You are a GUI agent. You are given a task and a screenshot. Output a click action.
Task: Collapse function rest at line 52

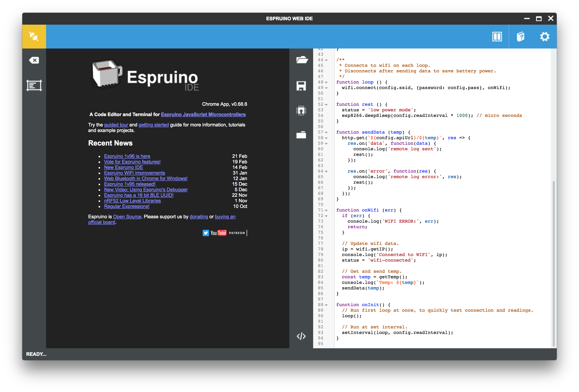coord(326,105)
